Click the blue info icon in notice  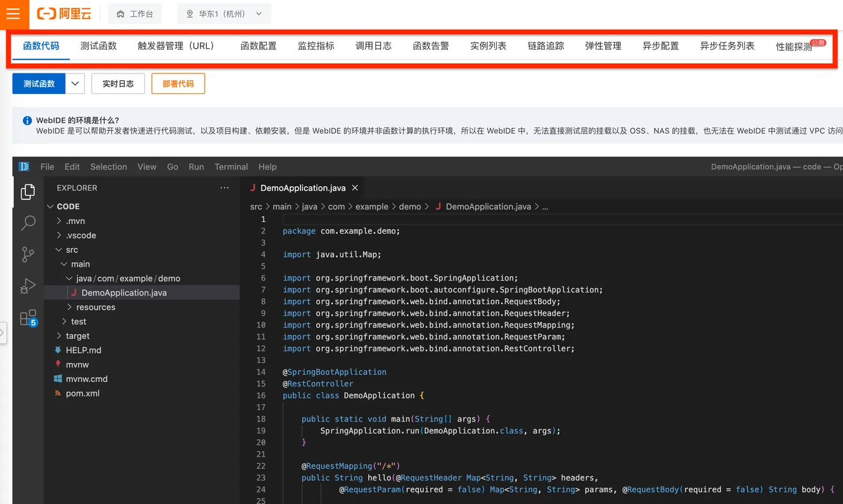pos(27,120)
